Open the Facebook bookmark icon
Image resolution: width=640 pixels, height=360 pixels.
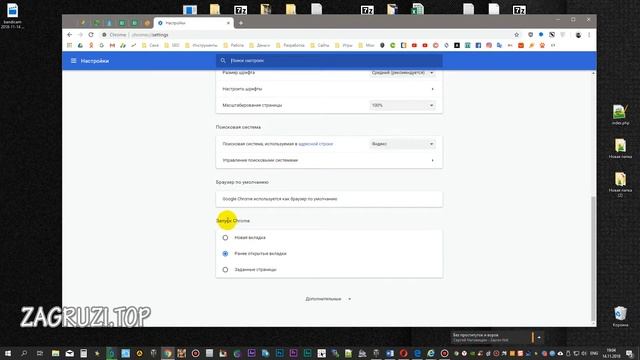[478, 45]
